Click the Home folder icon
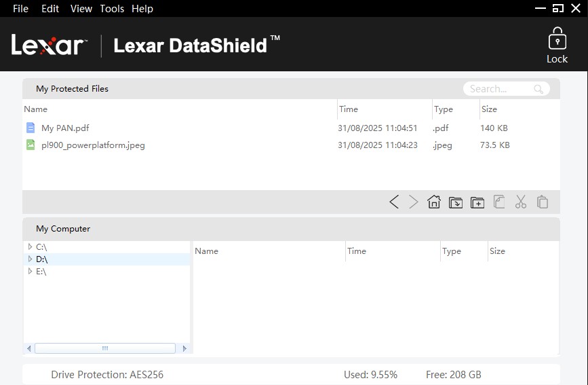The height and width of the screenshot is (385, 588). click(434, 202)
